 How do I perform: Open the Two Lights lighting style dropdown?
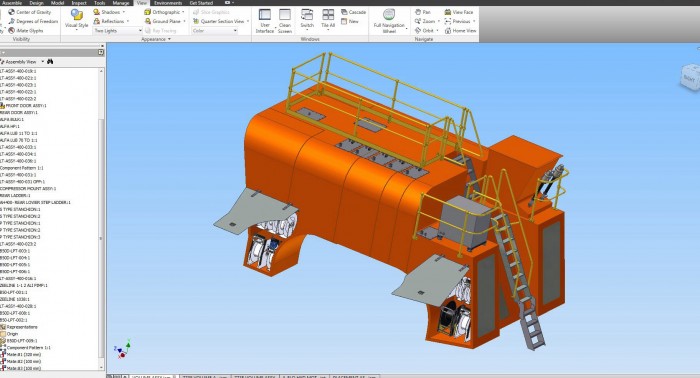[117, 30]
